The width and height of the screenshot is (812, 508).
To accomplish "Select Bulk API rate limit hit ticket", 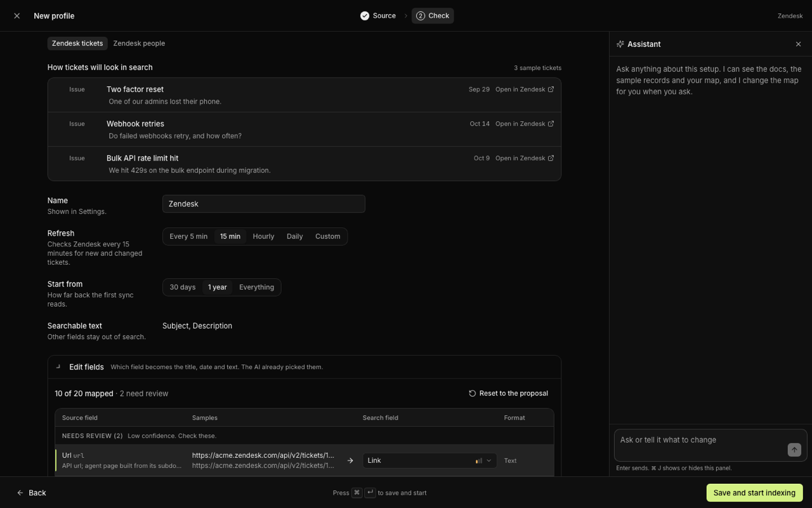I will point(304,164).
